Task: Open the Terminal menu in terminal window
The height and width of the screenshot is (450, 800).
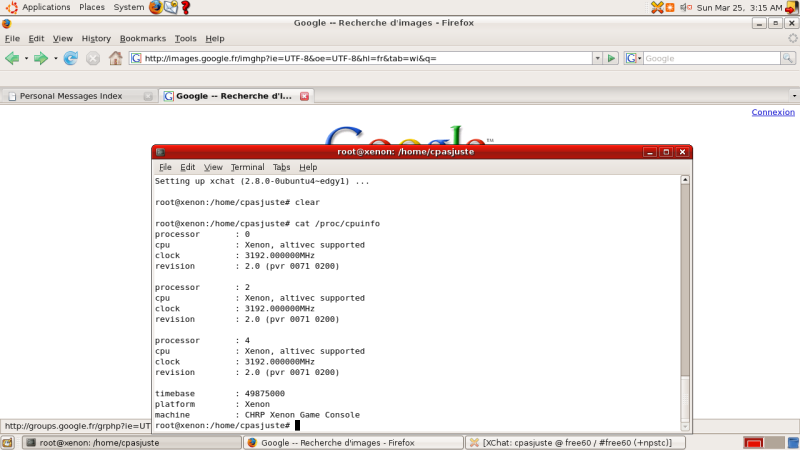Action: pyautogui.click(x=247, y=167)
